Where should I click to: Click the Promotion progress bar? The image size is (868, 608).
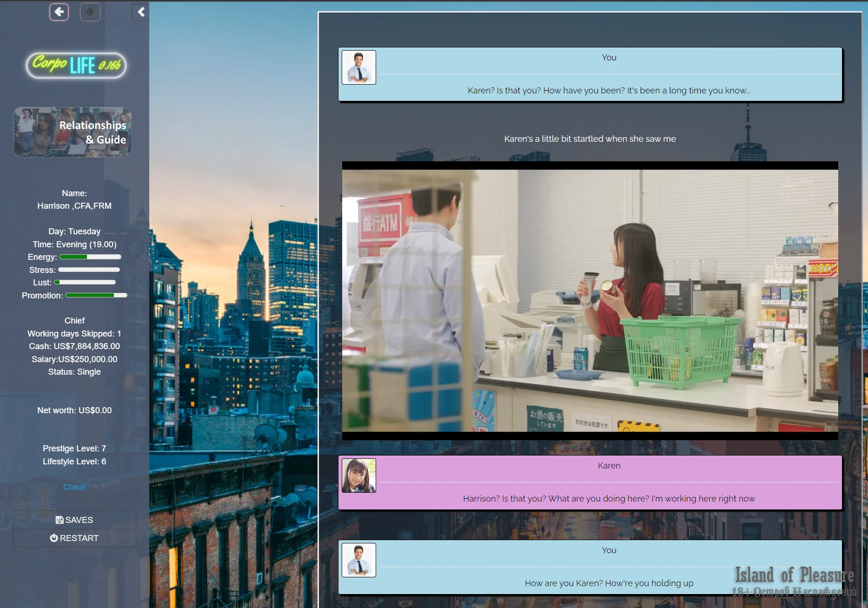tap(96, 295)
